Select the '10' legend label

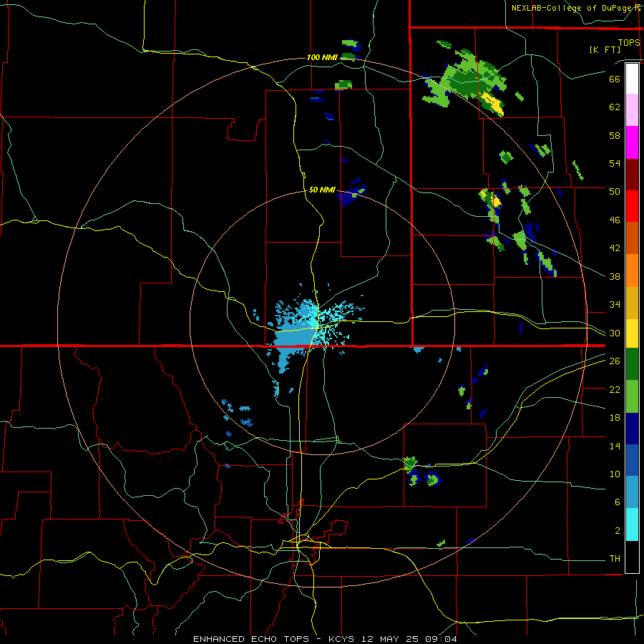(615, 474)
